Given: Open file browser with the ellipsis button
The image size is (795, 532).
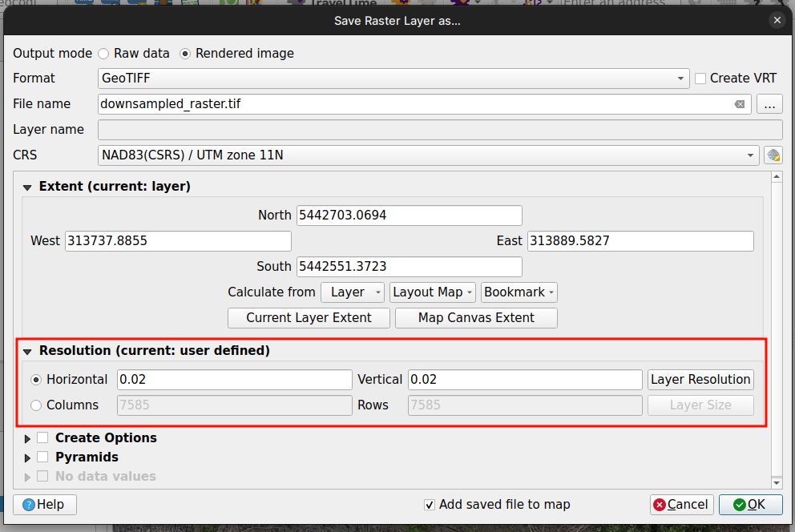Looking at the screenshot, I should click(769, 104).
